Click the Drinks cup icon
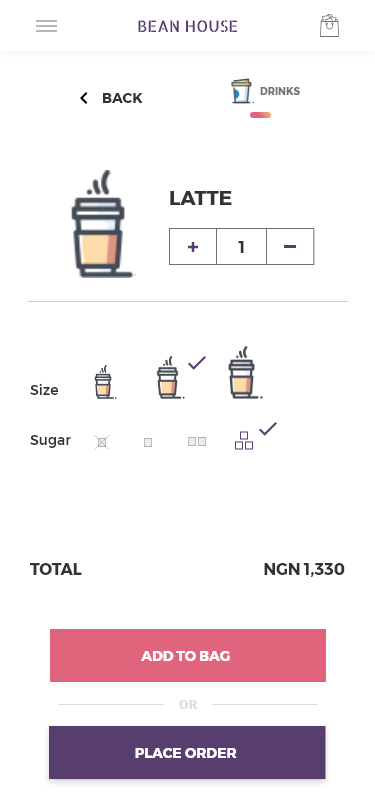375x812 pixels. (x=241, y=91)
